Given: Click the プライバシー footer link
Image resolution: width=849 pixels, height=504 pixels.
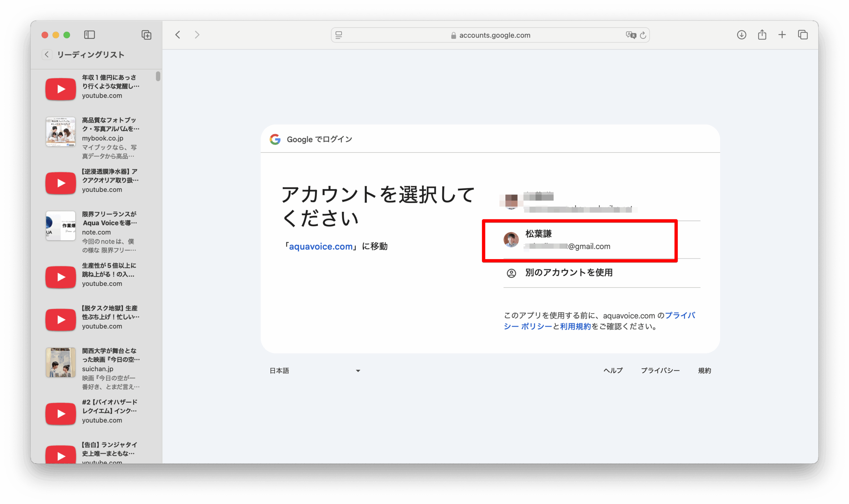Looking at the screenshot, I should [660, 370].
